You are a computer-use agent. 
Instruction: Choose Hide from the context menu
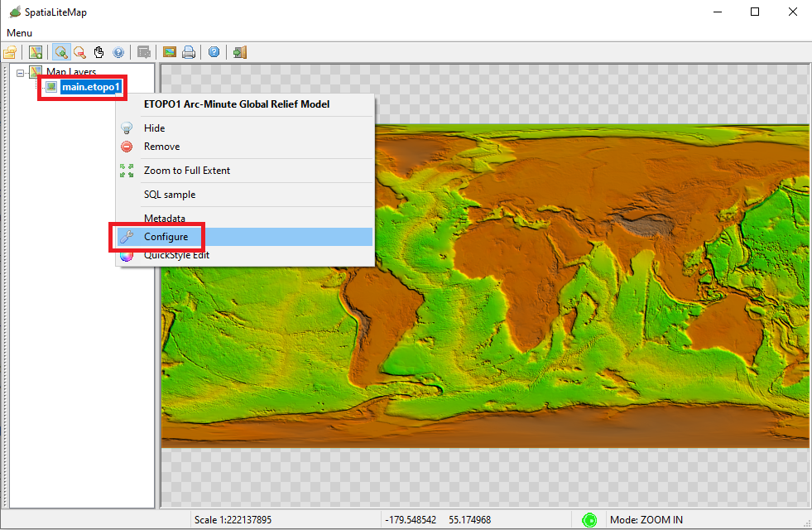pyautogui.click(x=244, y=128)
